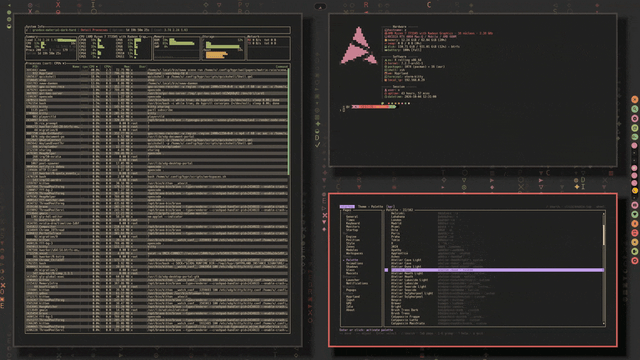Click the highlighted purple palette row

pos(497,270)
